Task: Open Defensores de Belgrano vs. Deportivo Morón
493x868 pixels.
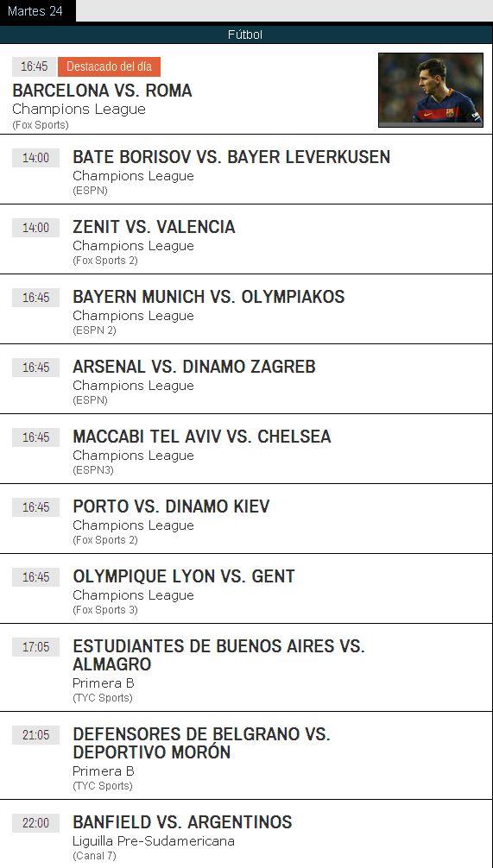Action: (x=202, y=743)
